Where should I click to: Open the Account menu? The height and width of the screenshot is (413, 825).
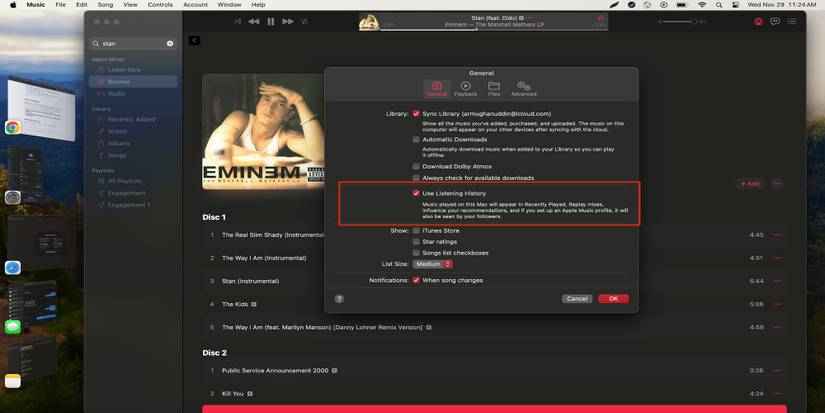coord(195,5)
